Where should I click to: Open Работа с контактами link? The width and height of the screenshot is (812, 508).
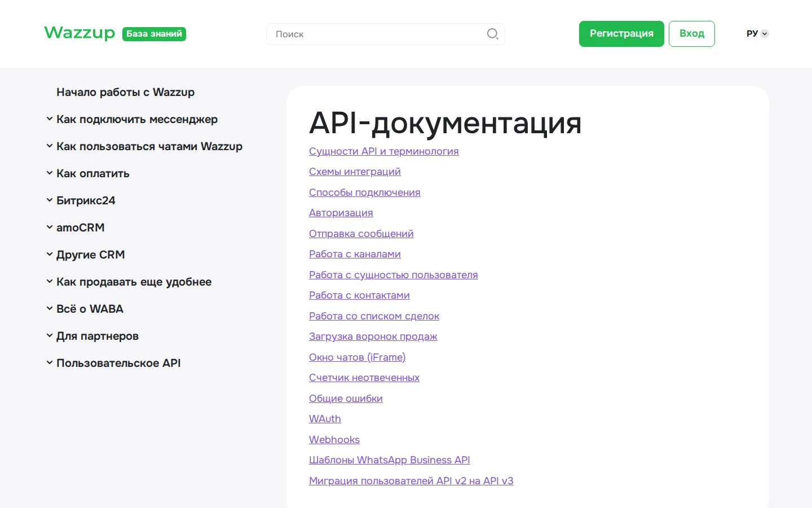[359, 295]
